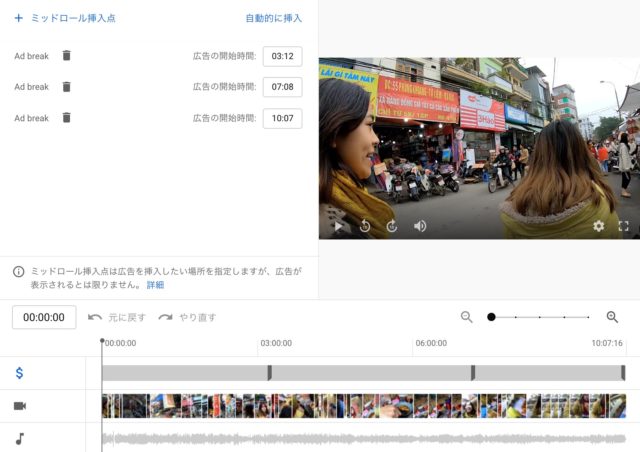Click the info icon beside the mid-roll notice

[x=18, y=272]
